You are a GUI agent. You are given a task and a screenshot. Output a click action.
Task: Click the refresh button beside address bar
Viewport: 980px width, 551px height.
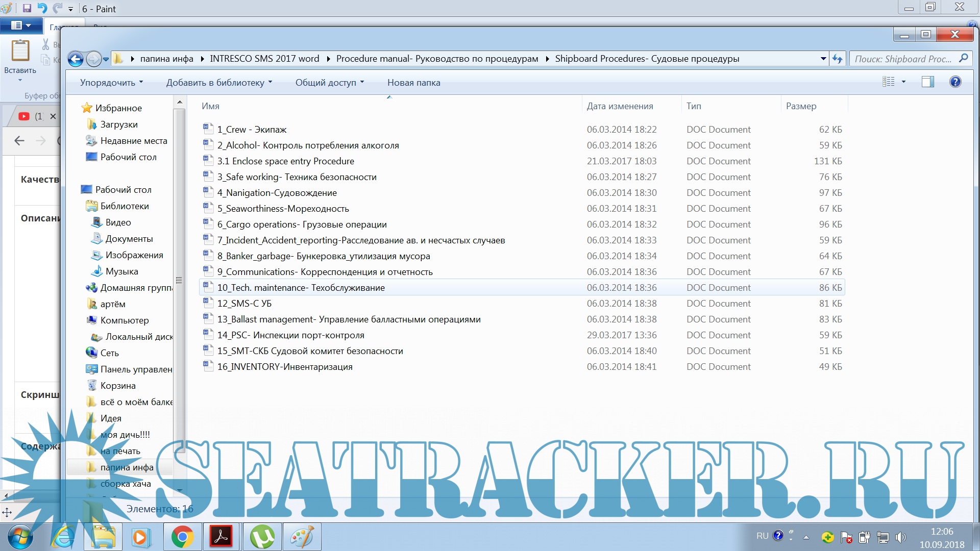point(837,59)
